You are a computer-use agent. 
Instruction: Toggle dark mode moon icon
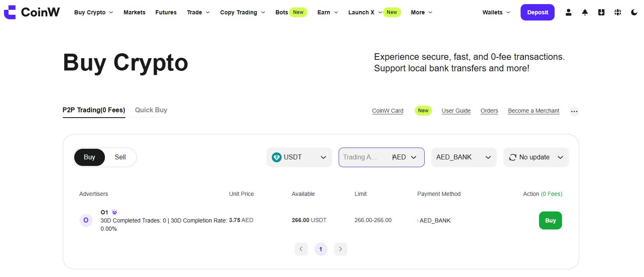(634, 12)
